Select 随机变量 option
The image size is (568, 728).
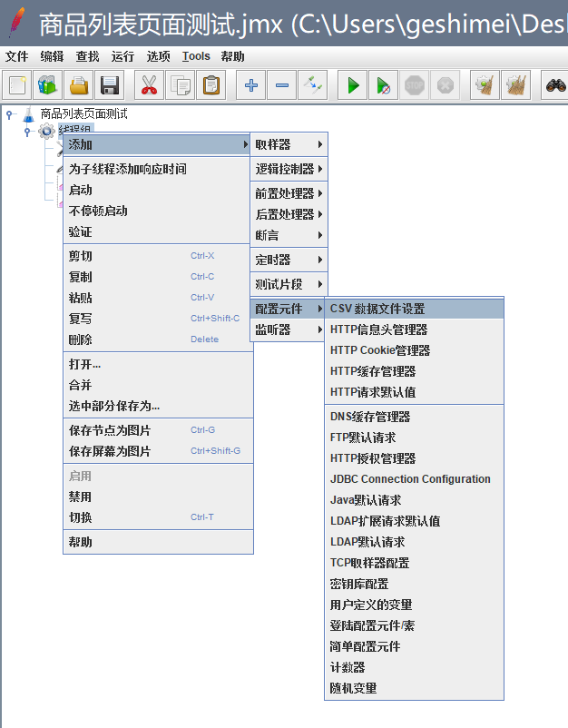(414, 688)
